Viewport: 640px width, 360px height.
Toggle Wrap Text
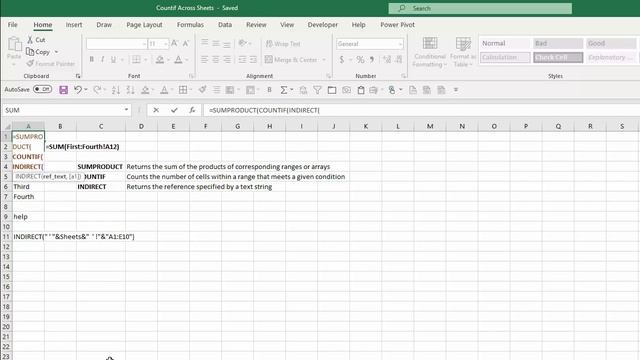click(x=283, y=44)
